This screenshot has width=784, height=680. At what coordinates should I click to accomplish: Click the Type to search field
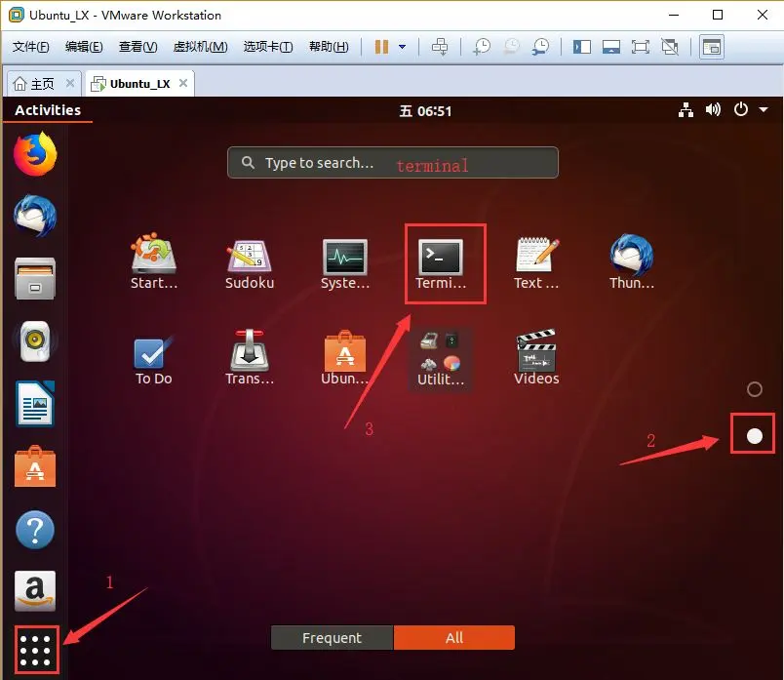coord(393,163)
